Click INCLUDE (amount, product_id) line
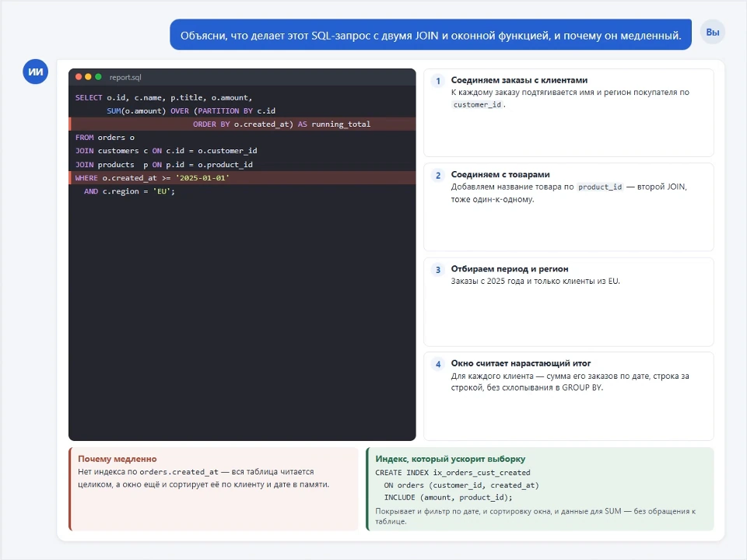 tap(448, 498)
